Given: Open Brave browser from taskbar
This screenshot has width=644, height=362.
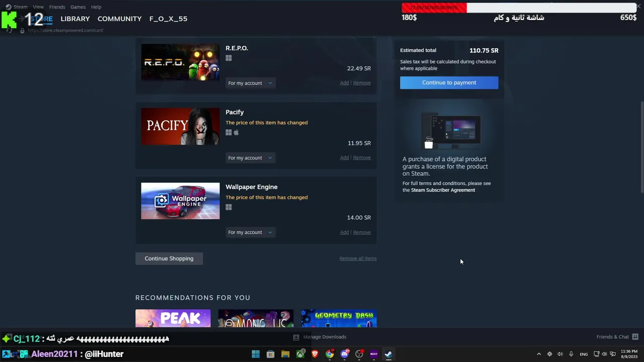Looking at the screenshot, I should 315,354.
